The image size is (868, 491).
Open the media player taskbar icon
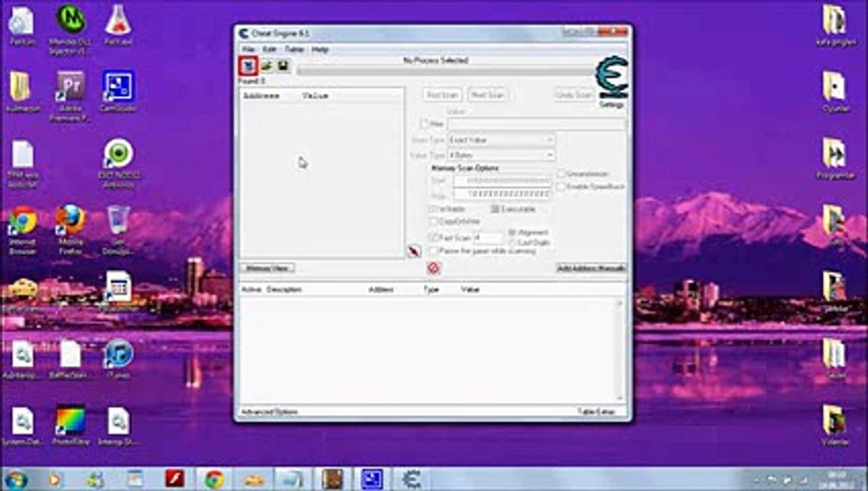point(55,479)
